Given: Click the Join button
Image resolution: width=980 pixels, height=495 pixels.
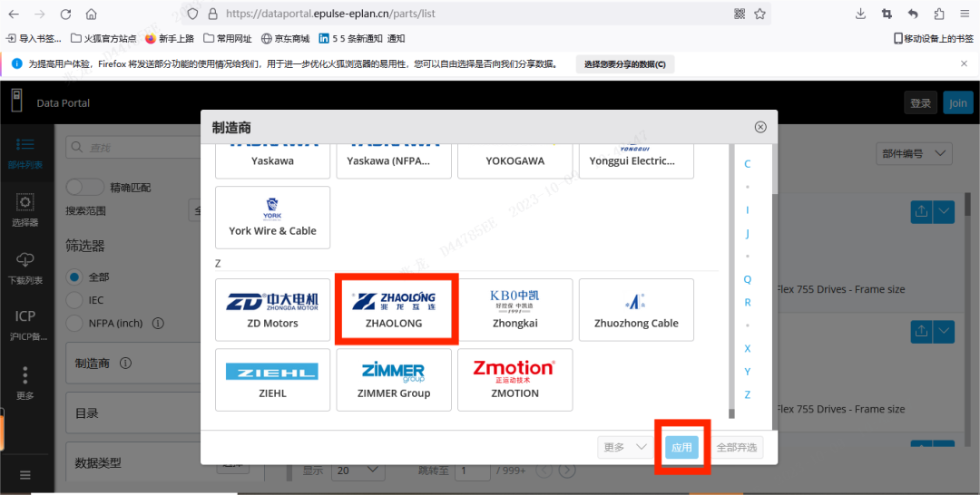Looking at the screenshot, I should click(958, 103).
